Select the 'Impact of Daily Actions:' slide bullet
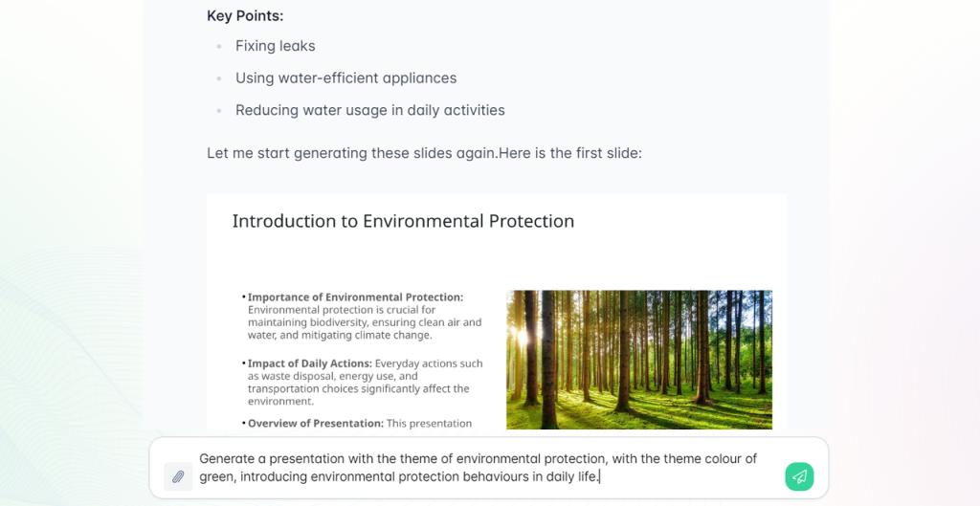The image size is (980, 506). coord(310,363)
